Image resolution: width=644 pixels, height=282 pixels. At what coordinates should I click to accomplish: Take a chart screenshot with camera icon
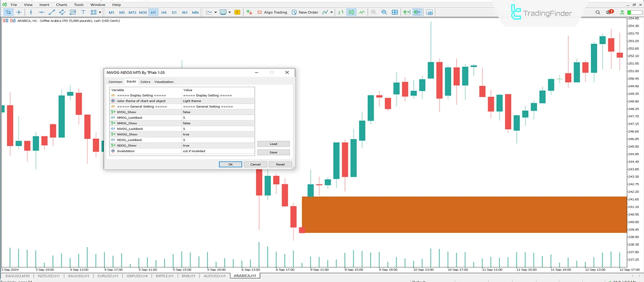tap(429, 12)
